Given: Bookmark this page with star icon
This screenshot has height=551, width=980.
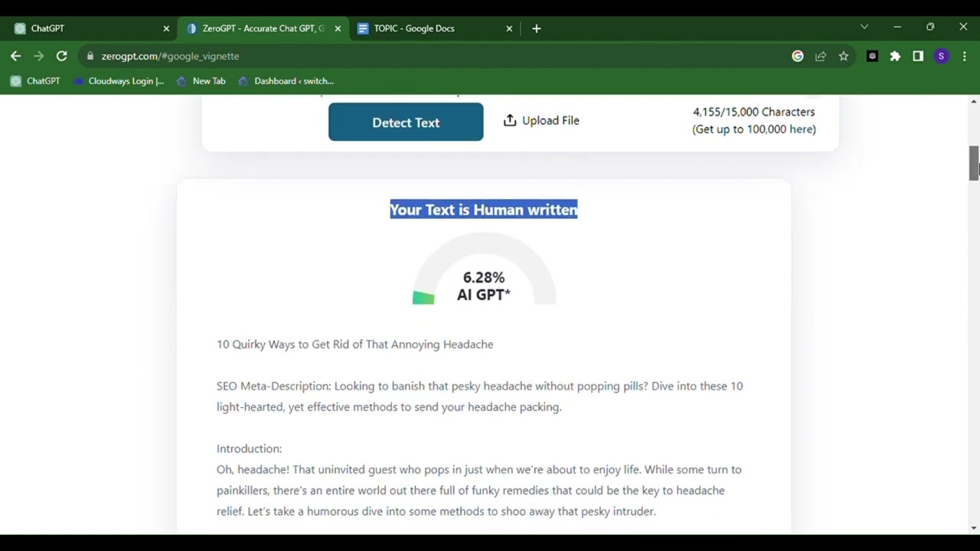Looking at the screenshot, I should point(843,56).
